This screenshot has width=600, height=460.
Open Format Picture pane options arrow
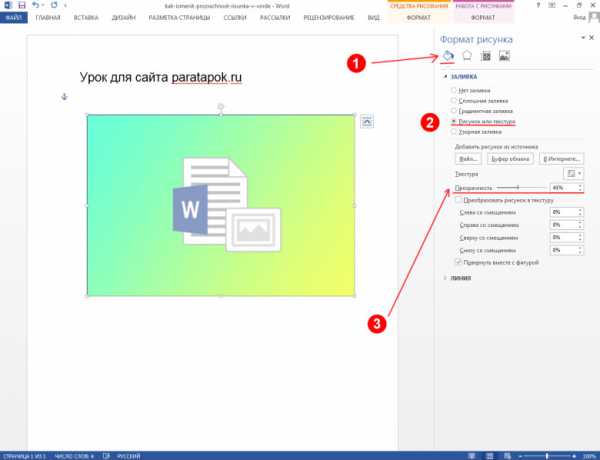[x=583, y=38]
